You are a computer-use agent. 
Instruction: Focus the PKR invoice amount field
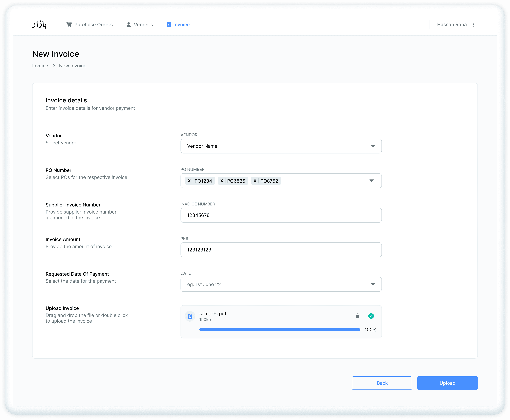pos(281,250)
